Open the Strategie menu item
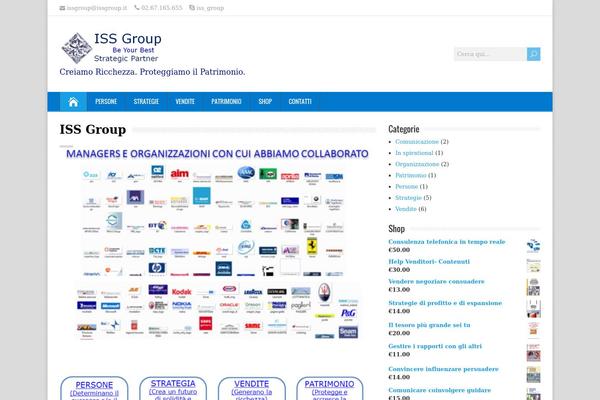The height and width of the screenshot is (400, 600). pos(146,102)
